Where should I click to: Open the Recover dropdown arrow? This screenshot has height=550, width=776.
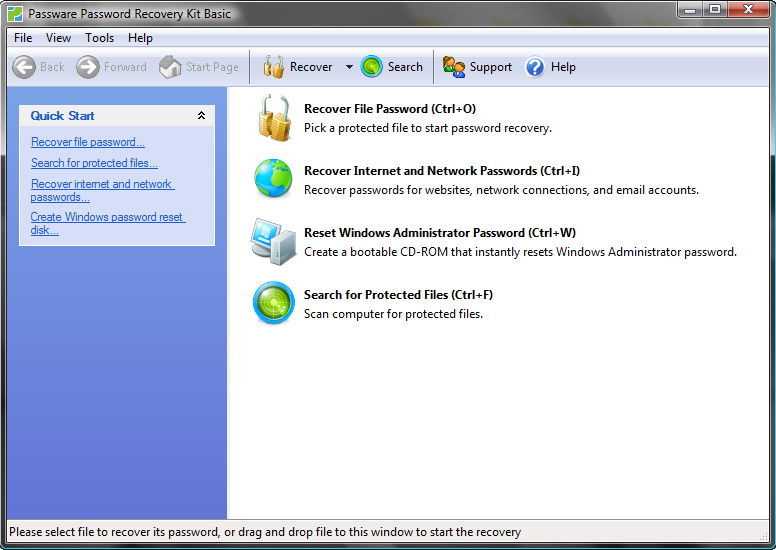[x=349, y=67]
